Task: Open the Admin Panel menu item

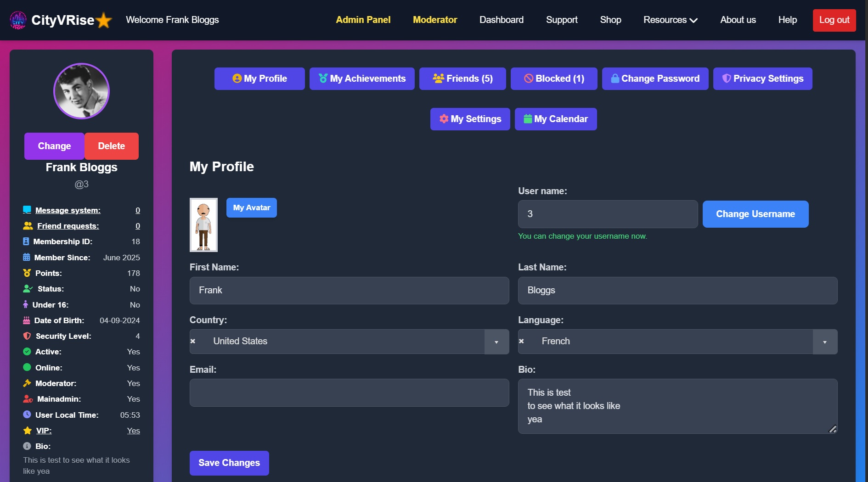Action: click(363, 20)
